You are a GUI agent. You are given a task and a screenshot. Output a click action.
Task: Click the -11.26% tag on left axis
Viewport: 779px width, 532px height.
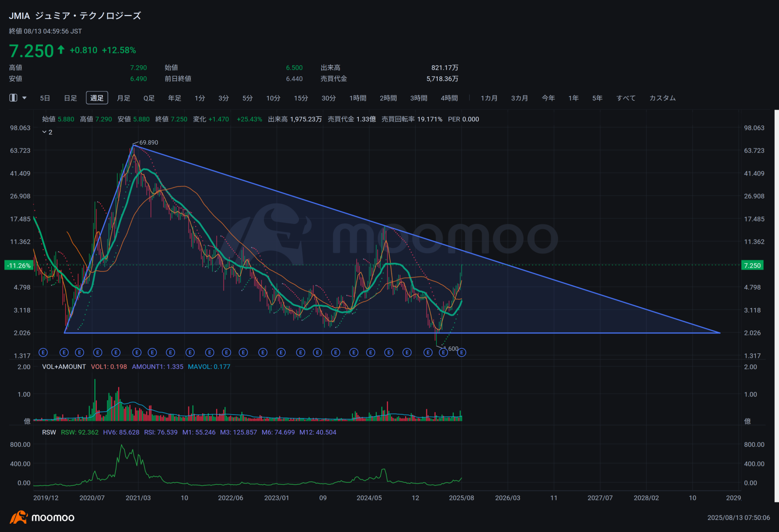[19, 265]
